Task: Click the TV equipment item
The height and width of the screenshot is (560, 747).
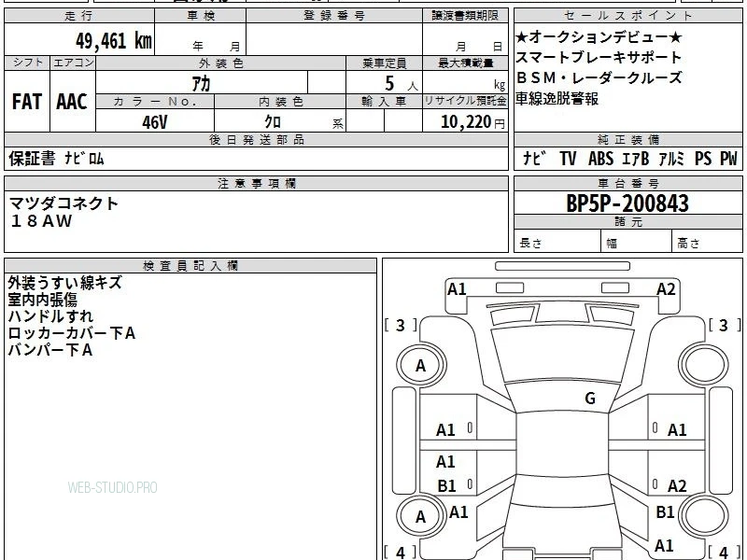Action: 568,159
